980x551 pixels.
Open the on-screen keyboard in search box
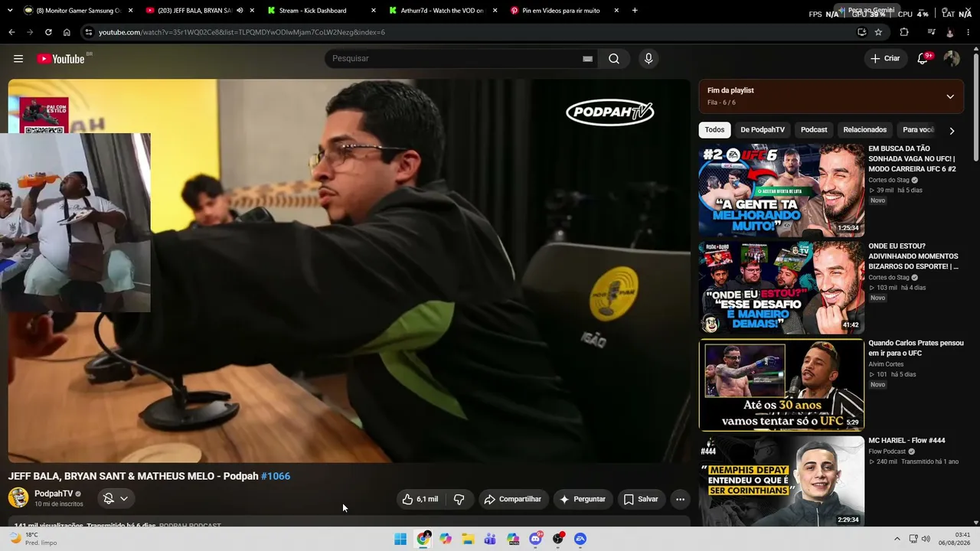click(x=587, y=59)
